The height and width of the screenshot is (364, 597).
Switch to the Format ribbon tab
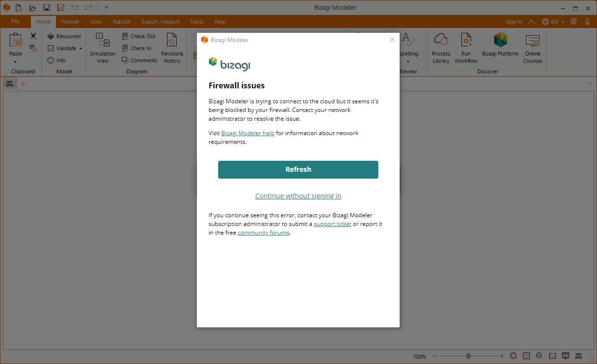click(x=70, y=22)
